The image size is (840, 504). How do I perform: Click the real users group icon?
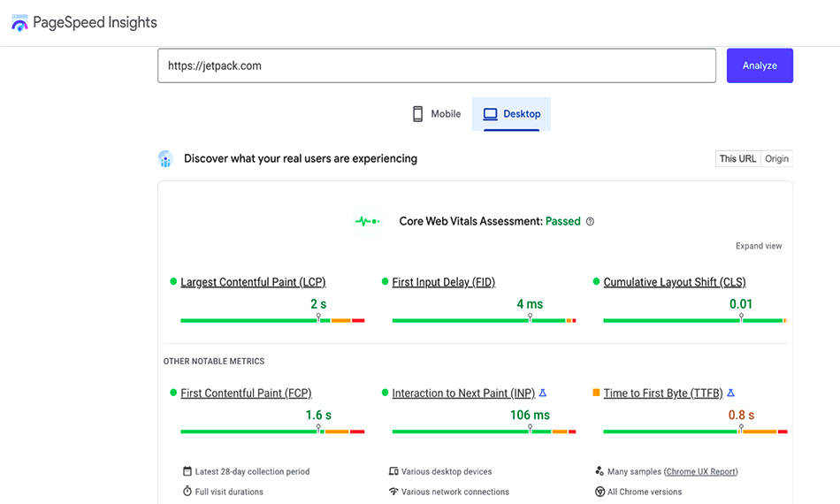(x=165, y=158)
